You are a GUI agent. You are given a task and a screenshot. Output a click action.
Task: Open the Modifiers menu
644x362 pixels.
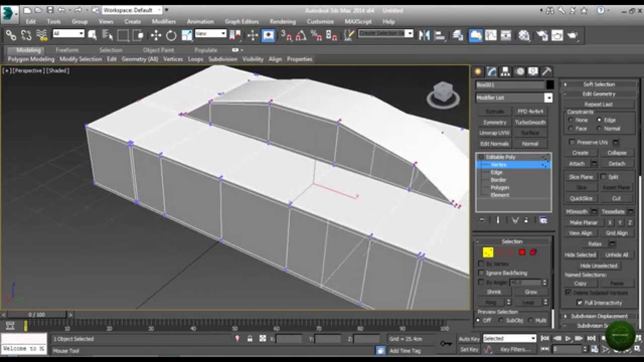pos(164,22)
